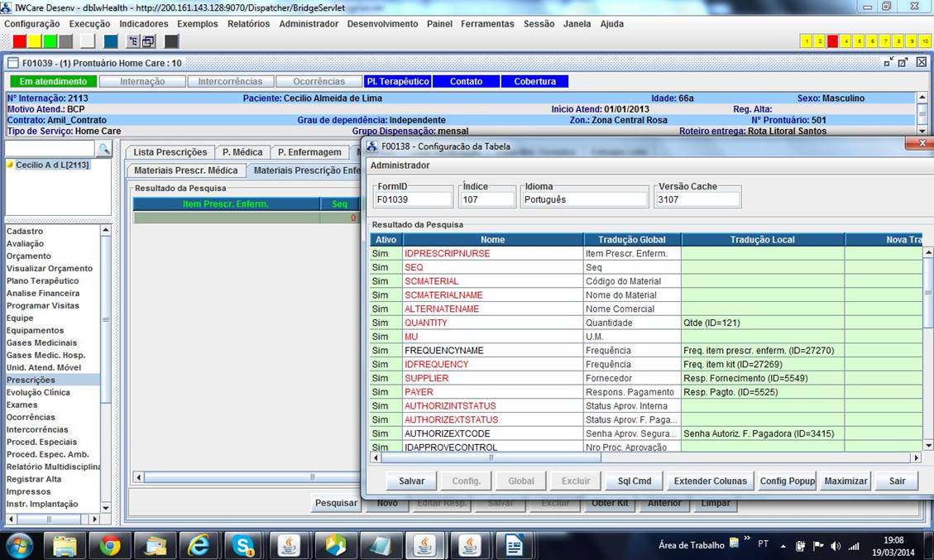Click the red square toolbar icon
This screenshot has height=560, width=934.
[x=19, y=41]
